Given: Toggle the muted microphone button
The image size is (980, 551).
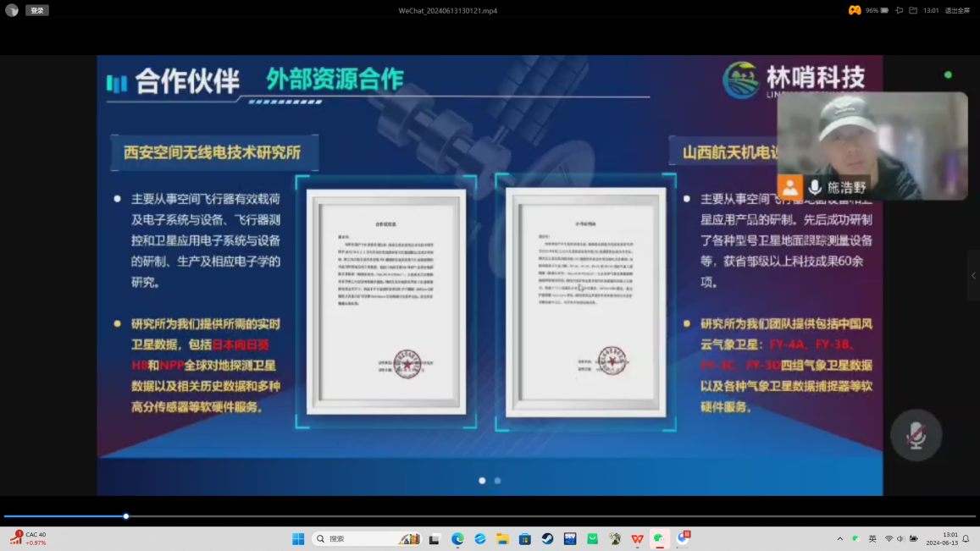Looking at the screenshot, I should point(916,436).
